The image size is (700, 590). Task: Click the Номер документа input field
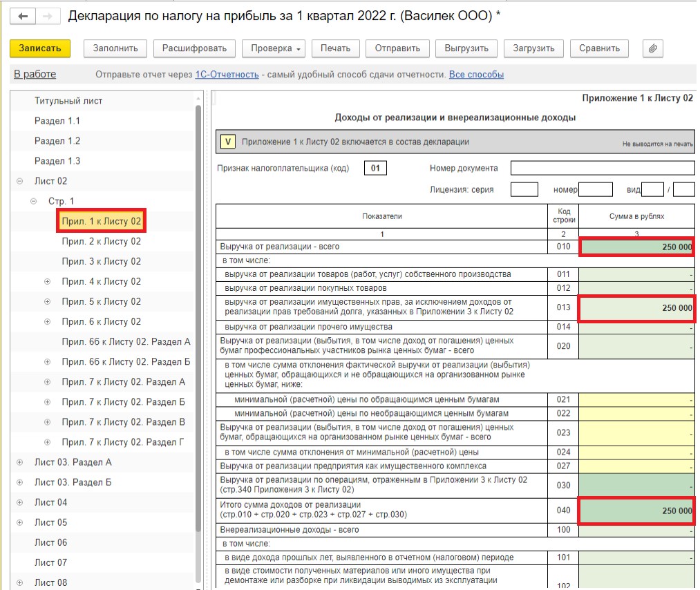point(603,168)
